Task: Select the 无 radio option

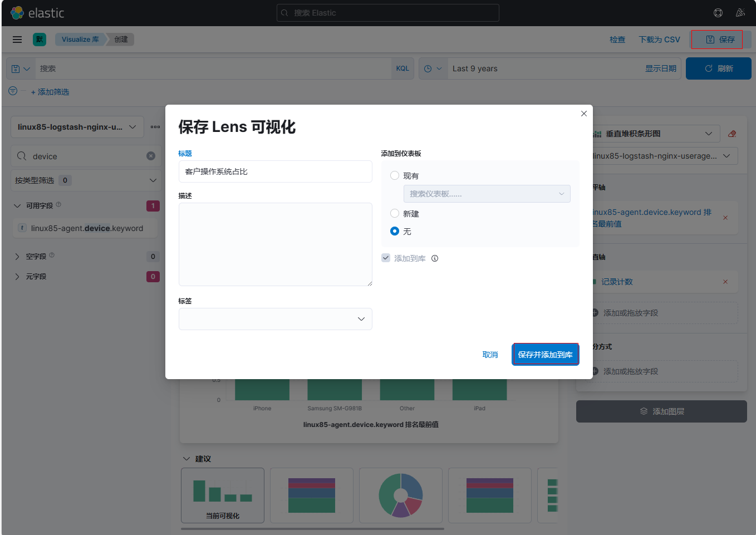Action: tap(395, 231)
